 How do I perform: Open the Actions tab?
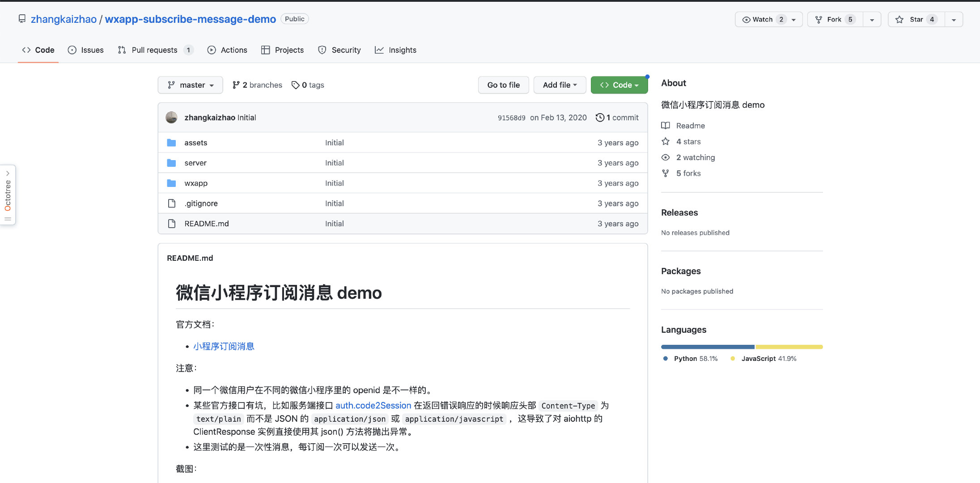(x=227, y=50)
